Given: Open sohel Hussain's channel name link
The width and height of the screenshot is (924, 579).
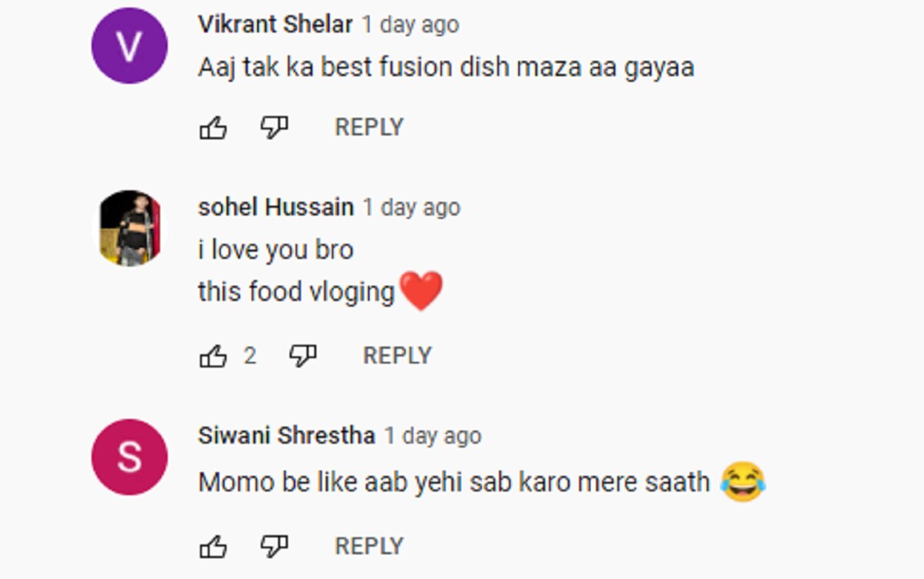Looking at the screenshot, I should pos(276,207).
